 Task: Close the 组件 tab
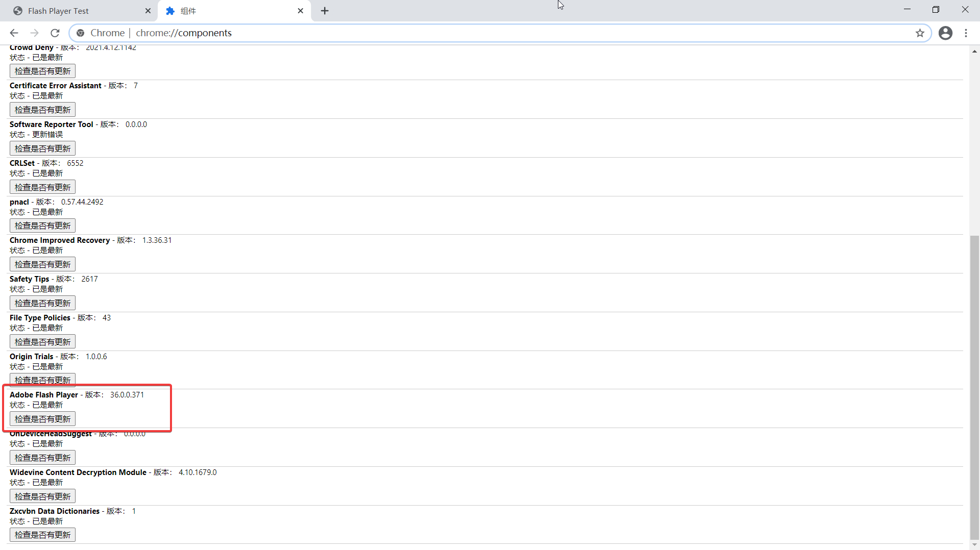[301, 11]
